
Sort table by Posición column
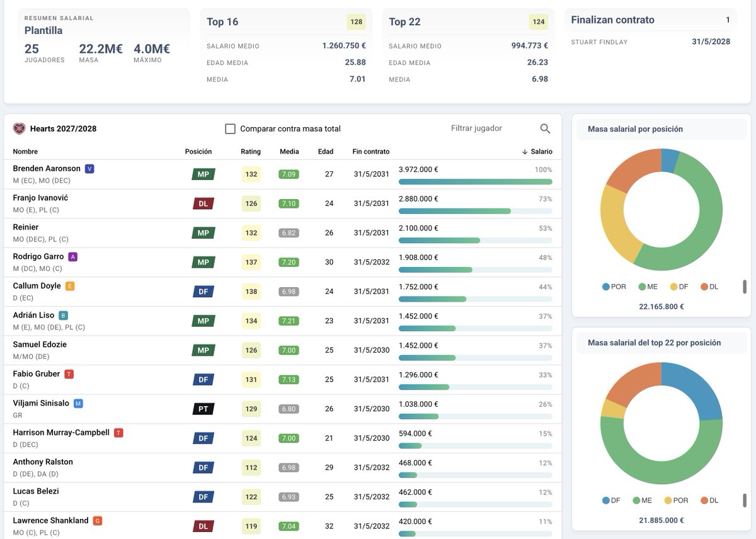pyautogui.click(x=198, y=152)
